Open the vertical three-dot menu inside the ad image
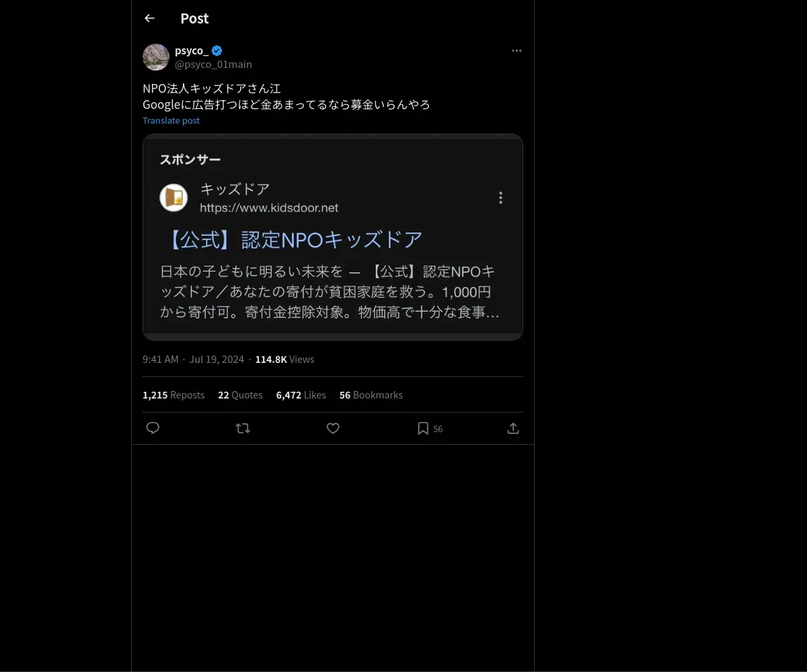 pyautogui.click(x=500, y=198)
